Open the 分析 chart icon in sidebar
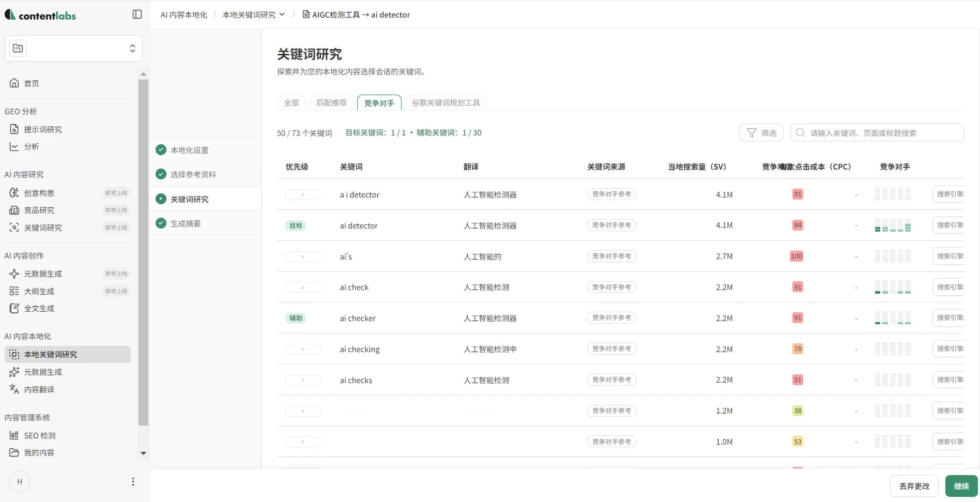The width and height of the screenshot is (980, 502). pos(14,146)
